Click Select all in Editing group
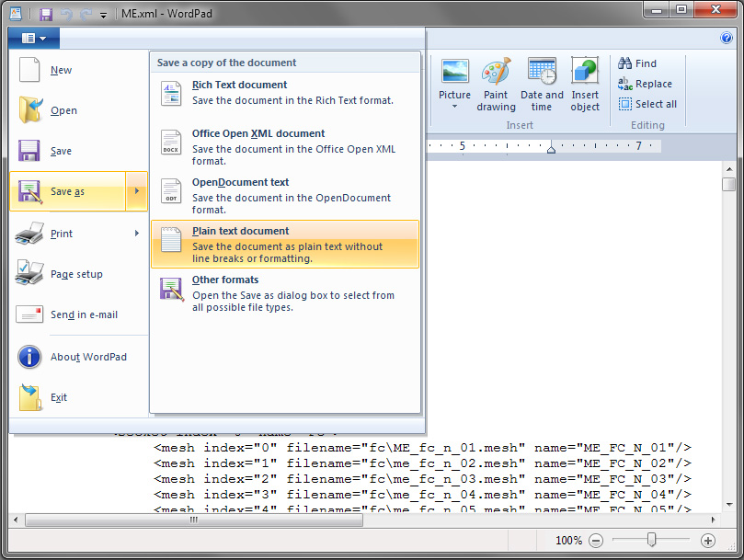The height and width of the screenshot is (560, 744). (647, 104)
